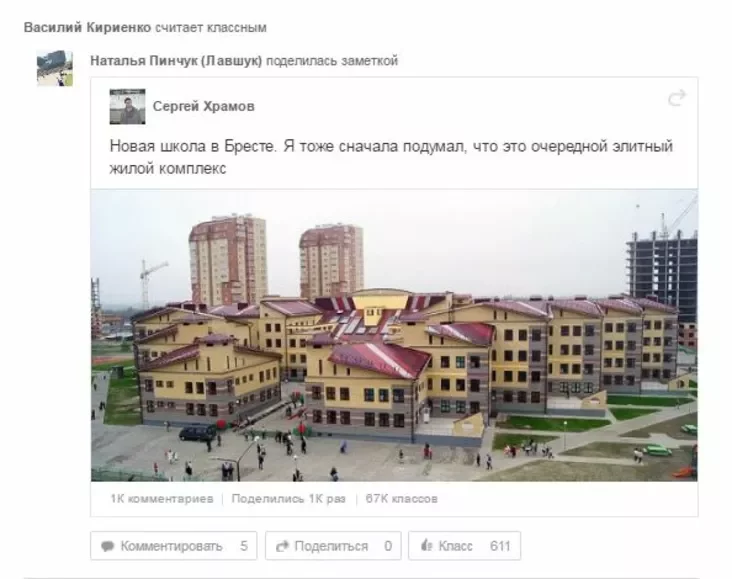This screenshot has width=732, height=579.
Task: Click the like count 611
Action: [x=500, y=546]
